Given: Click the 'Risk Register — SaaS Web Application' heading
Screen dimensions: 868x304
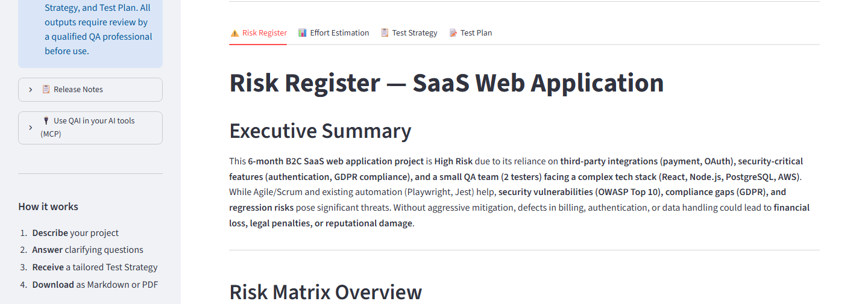Looking at the screenshot, I should pyautogui.click(x=447, y=83).
